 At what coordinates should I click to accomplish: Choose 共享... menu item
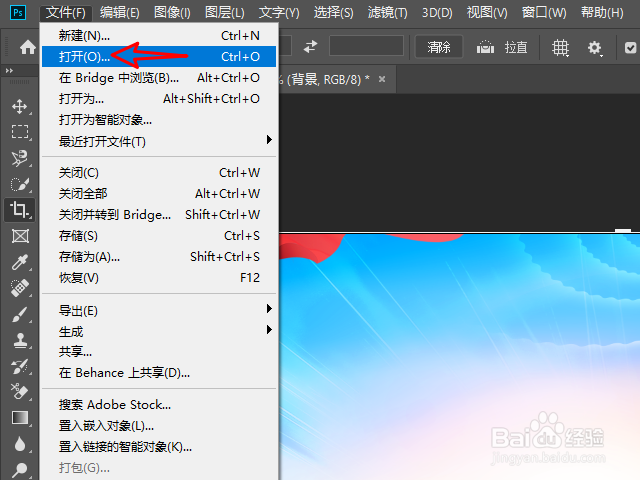(159, 351)
